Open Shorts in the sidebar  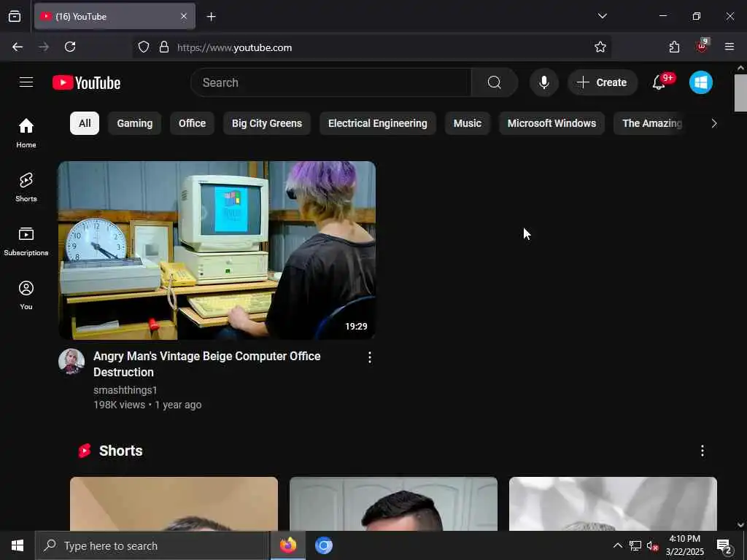(x=26, y=187)
